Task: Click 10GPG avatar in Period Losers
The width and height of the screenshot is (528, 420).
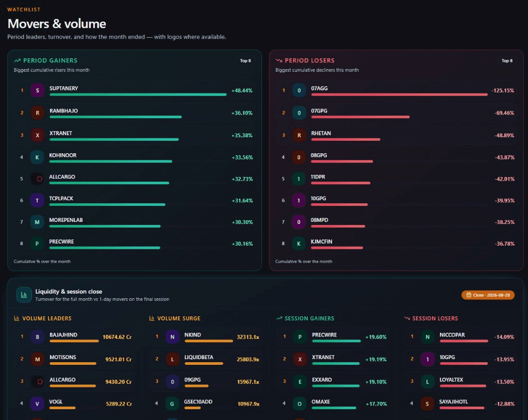Action: pyautogui.click(x=299, y=201)
